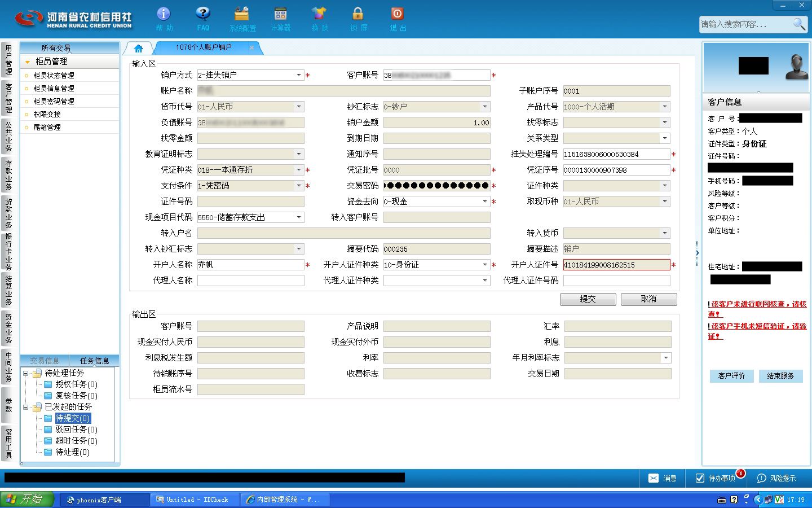
Task: Switch to the 交易信息 tab
Action: 45,361
